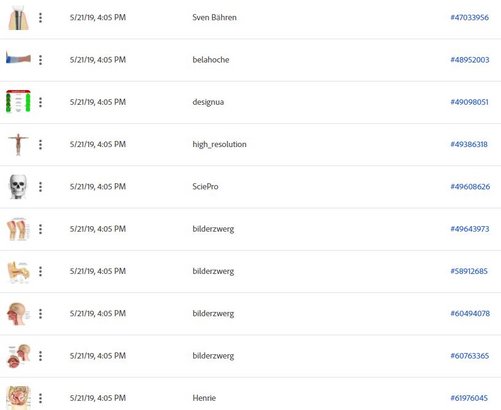Open the three-dot menu for Henrie row
Image resolution: width=501 pixels, height=410 pixels.
click(x=40, y=398)
